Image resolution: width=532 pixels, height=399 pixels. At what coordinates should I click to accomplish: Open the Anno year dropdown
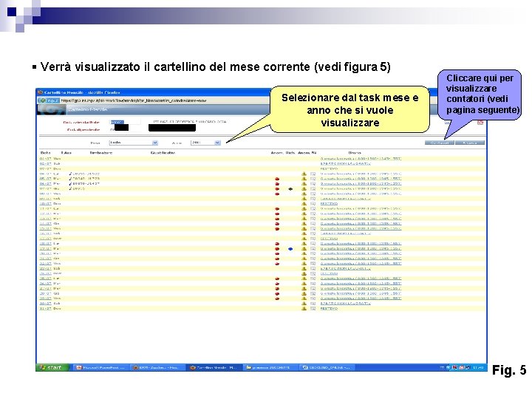205,143
